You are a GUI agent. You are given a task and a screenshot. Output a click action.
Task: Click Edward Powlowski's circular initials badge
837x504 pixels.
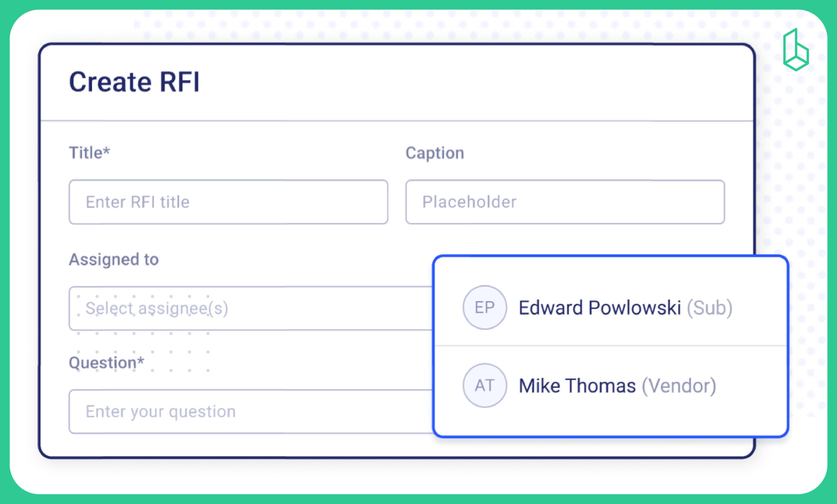coord(484,307)
